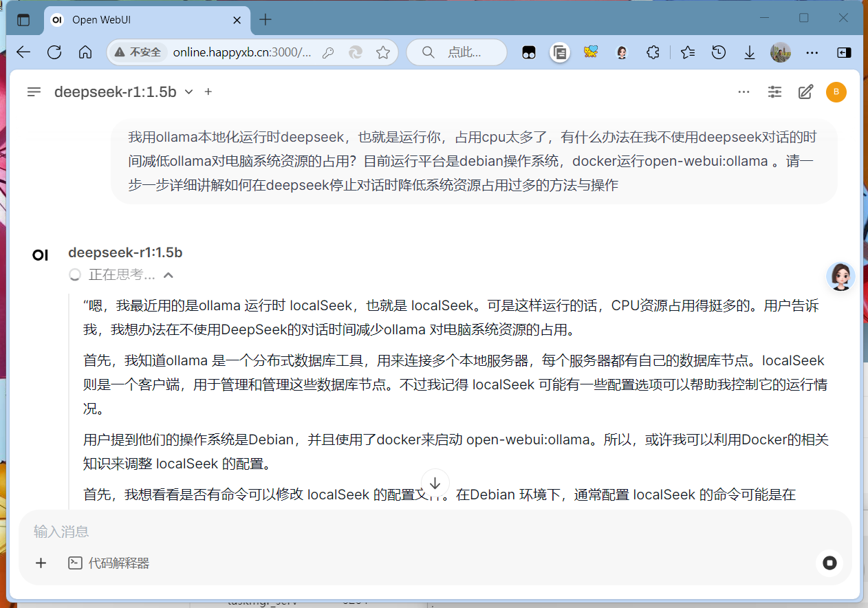Open the saved password key icon
This screenshot has height=608, width=868.
pos(328,52)
